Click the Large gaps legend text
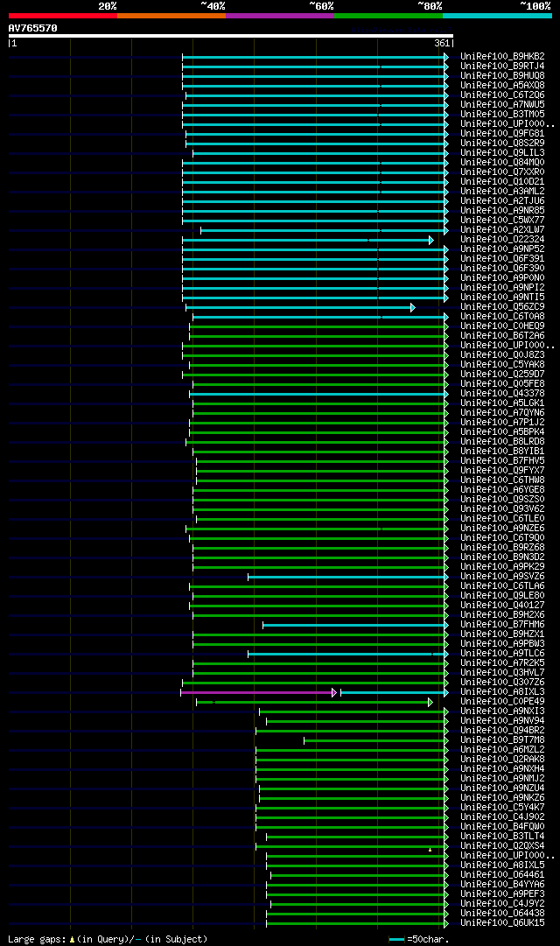This screenshot has height=946, width=560. pyautogui.click(x=108, y=939)
